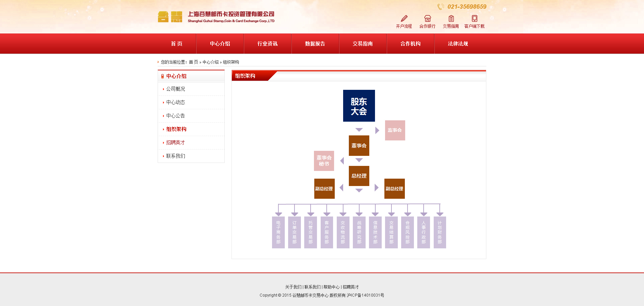Screen dimensions: 644x306
Task: Select 法律法规 navigation item
Action: pyautogui.click(x=458, y=44)
